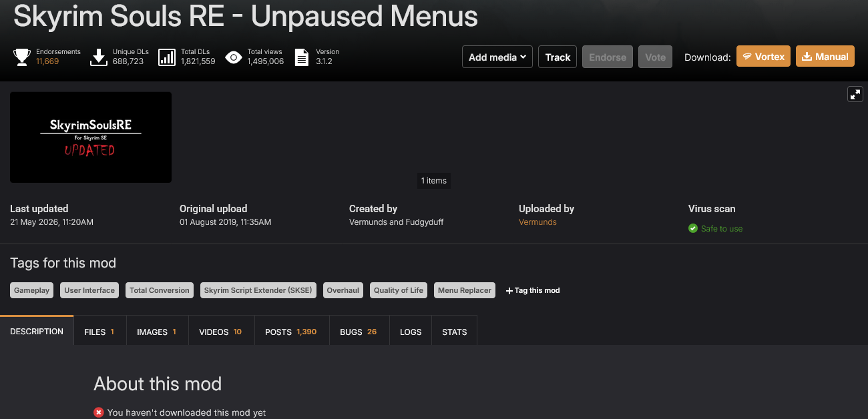Open the Safe to use virus scan link
Viewport: 868px width, 419px height.
pos(721,229)
